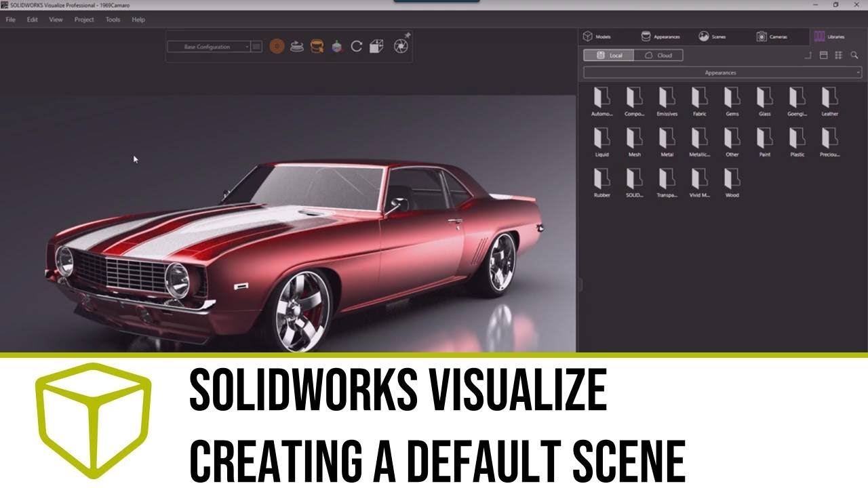Screen dimensions: 868x488
Task: Open the Liquid folder
Action: coord(601,142)
